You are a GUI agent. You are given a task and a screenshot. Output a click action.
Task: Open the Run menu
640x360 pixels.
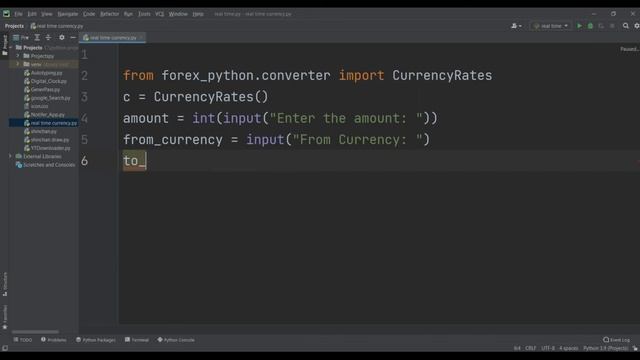click(x=128, y=14)
